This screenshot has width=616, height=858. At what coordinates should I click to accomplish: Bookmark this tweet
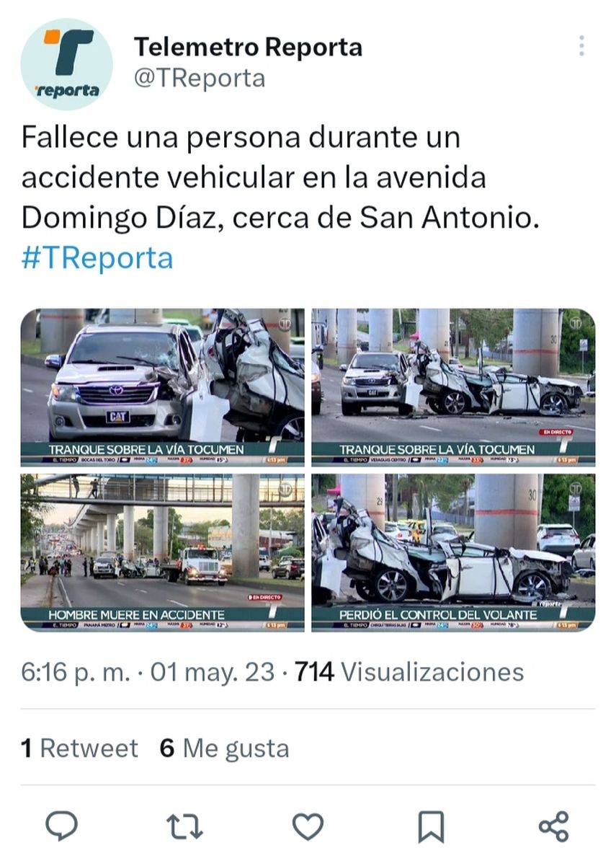click(x=431, y=826)
